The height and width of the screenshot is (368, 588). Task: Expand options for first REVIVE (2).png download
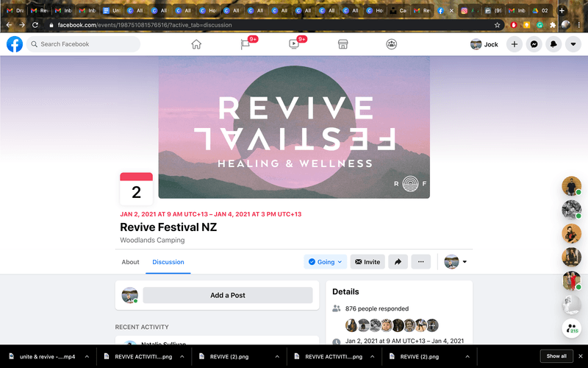277,356
